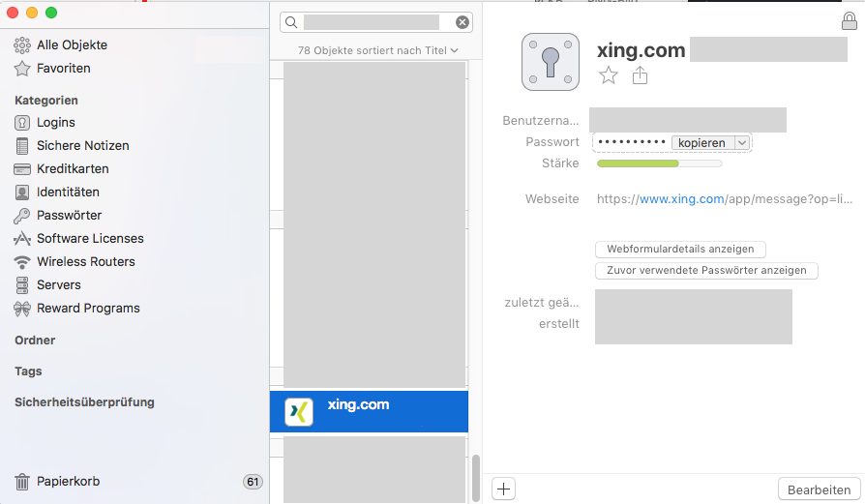
Task: Click the item list scrollbar
Action: pyautogui.click(x=476, y=478)
